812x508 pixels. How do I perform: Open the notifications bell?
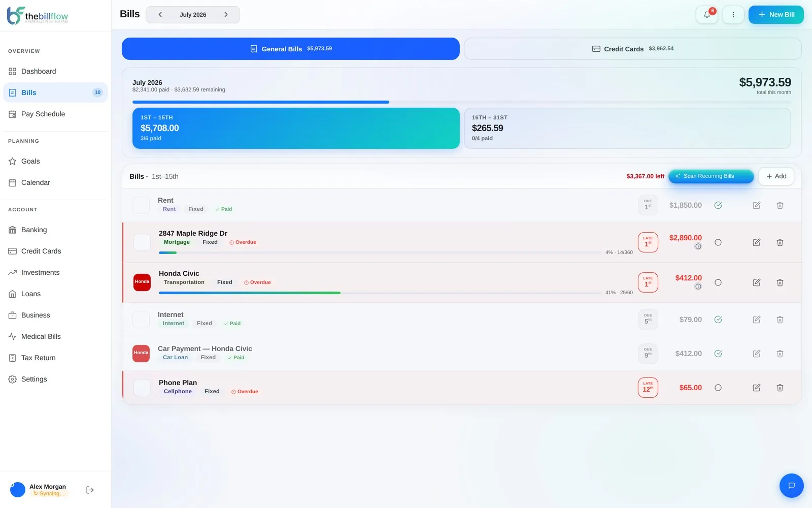[x=706, y=15]
